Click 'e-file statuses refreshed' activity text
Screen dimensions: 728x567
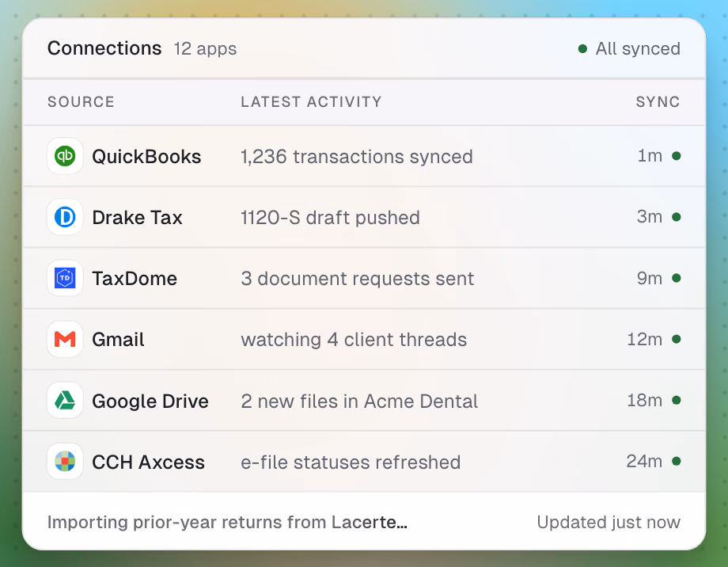(351, 462)
